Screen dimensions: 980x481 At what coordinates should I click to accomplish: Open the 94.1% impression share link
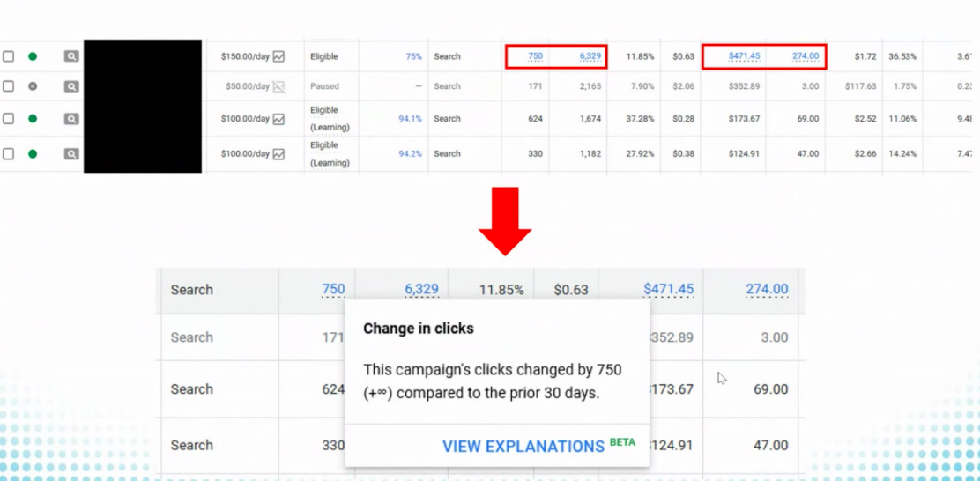tap(410, 119)
